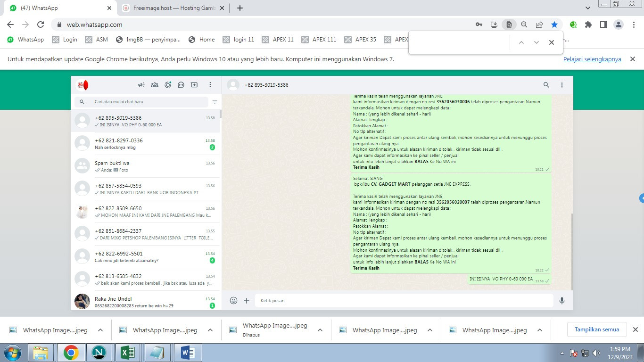Go back in browser history
Viewport: 644px width, 362px height.
click(10, 25)
